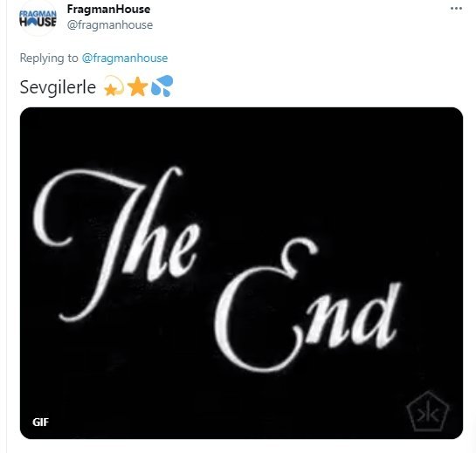Open the blue @fragmanhouse reply mention
Screen dimensions: 476x453
(x=125, y=58)
